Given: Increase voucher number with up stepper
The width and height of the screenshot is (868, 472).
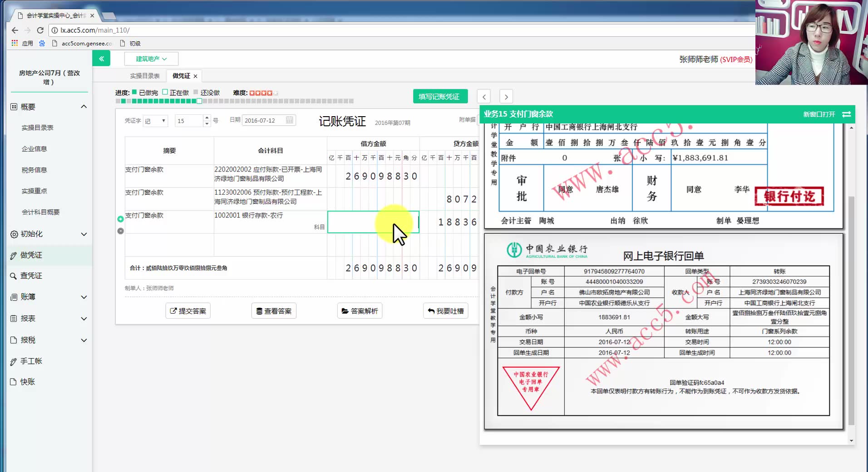Looking at the screenshot, I should 207,118.
